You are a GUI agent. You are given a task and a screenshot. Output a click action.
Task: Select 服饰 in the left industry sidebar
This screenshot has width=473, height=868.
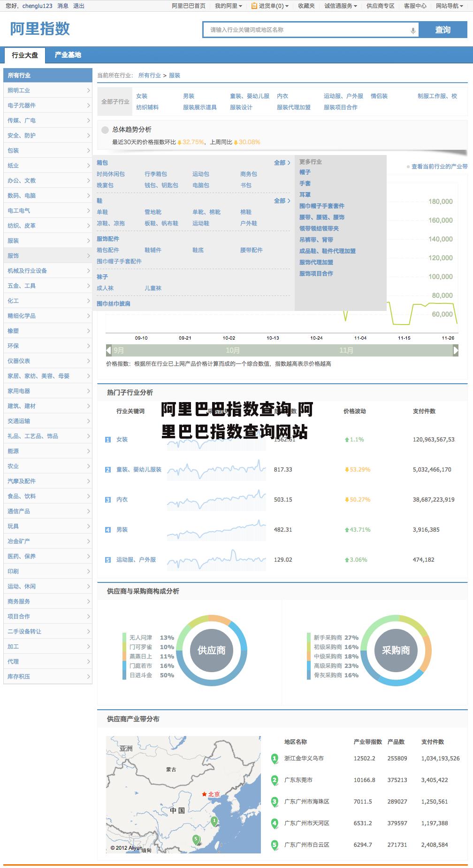point(48,256)
